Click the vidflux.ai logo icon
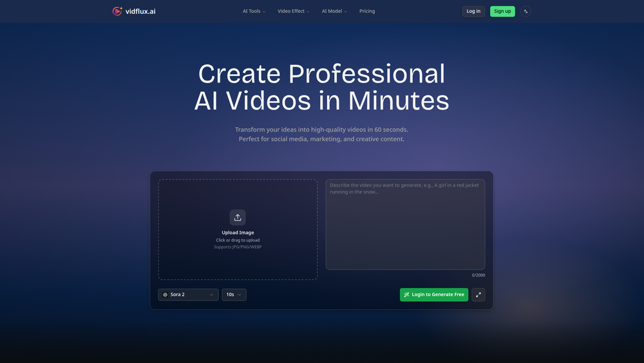The height and width of the screenshot is (363, 644). 117,11
